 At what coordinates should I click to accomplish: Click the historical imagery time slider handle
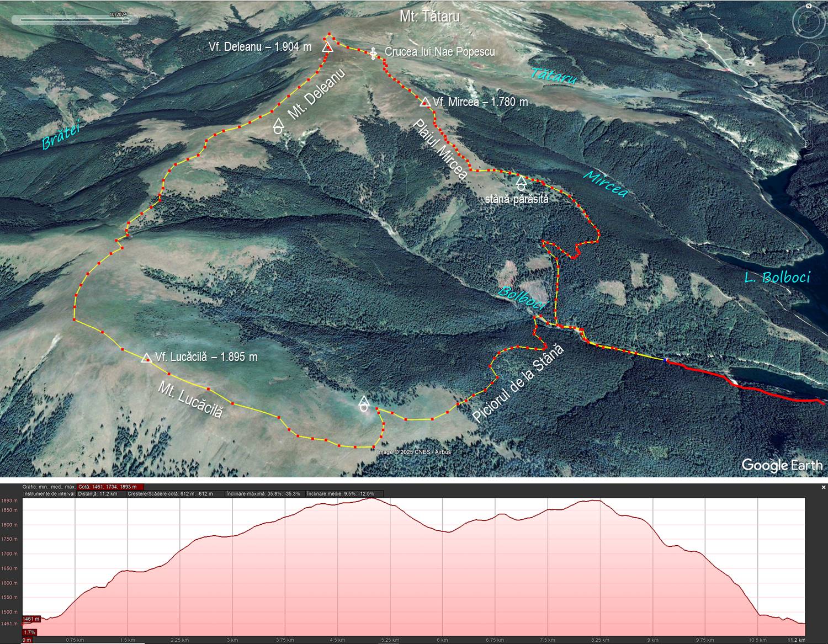pos(126,20)
